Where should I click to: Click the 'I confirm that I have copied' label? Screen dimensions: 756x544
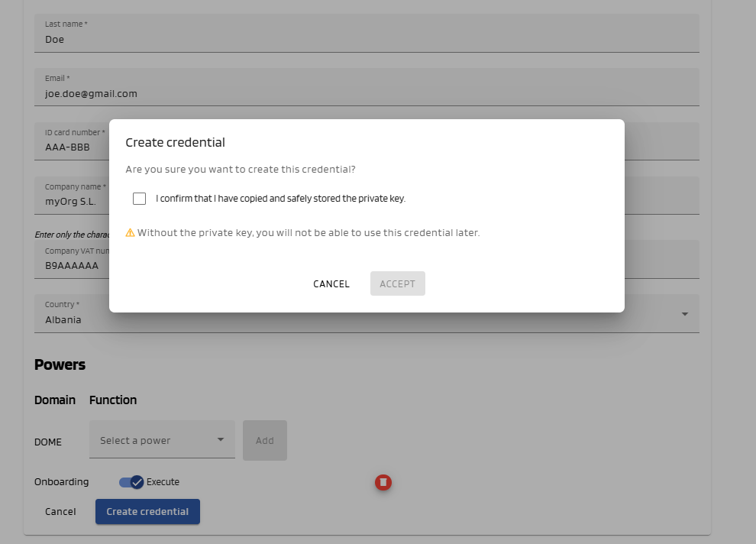280,199
